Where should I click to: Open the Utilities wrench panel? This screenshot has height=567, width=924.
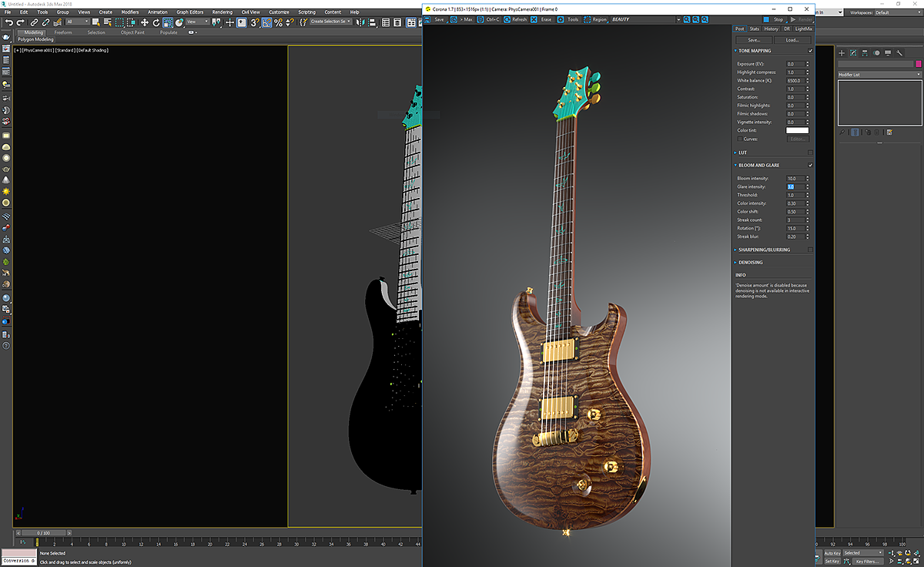click(x=899, y=53)
